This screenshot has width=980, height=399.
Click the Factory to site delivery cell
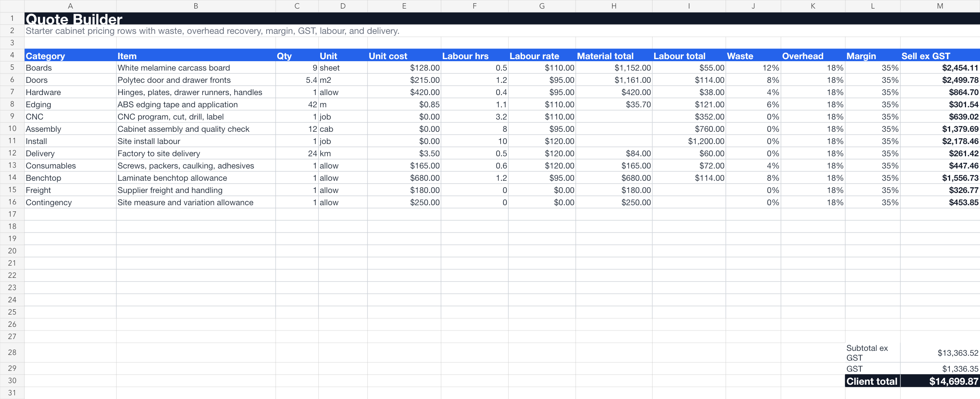coord(196,153)
